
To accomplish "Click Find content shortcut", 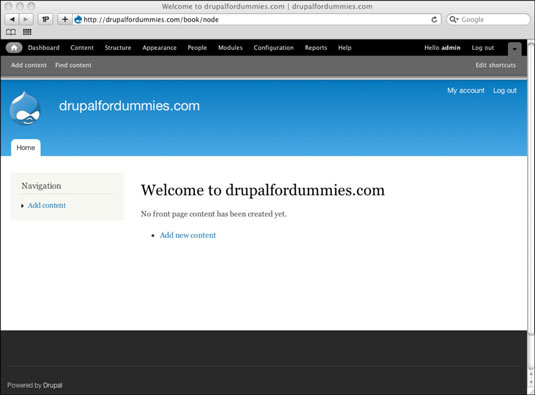I will pyautogui.click(x=73, y=65).
